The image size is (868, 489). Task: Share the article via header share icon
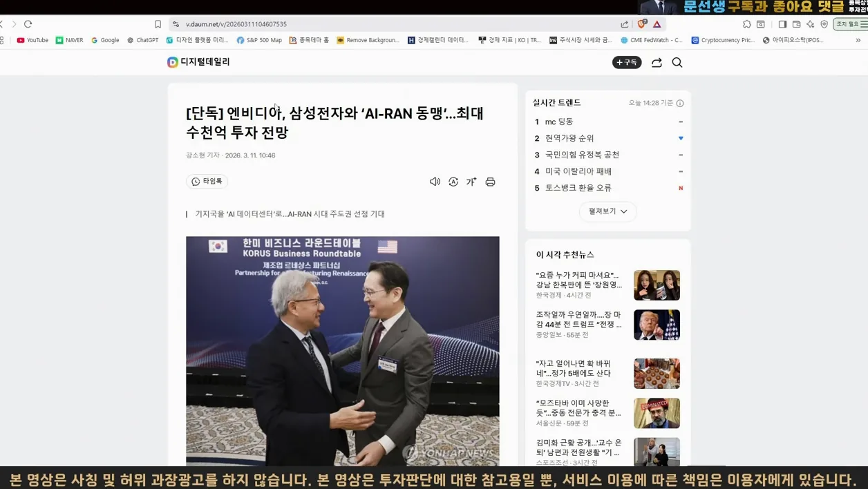657,62
